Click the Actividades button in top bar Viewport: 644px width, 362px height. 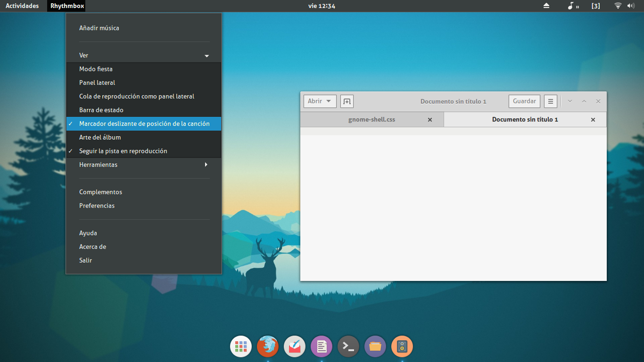[x=22, y=6]
